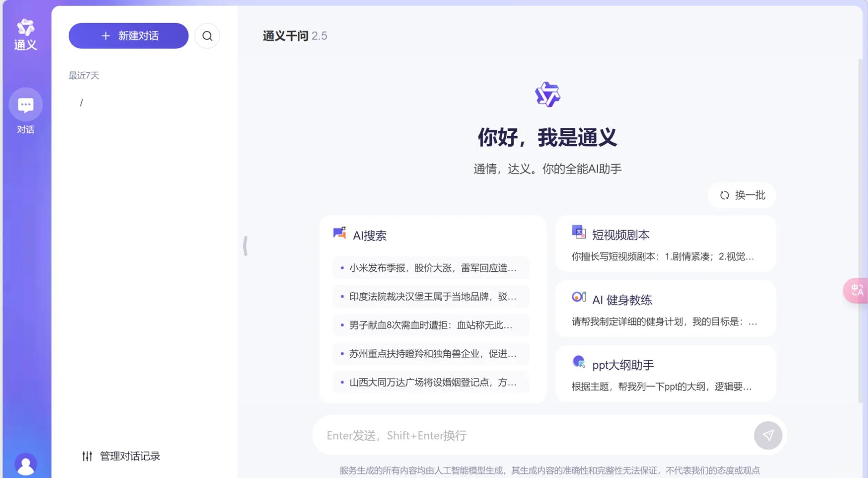Open the ppt大纲助手 prompt card
Screen dimensions: 868x478
(665, 374)
